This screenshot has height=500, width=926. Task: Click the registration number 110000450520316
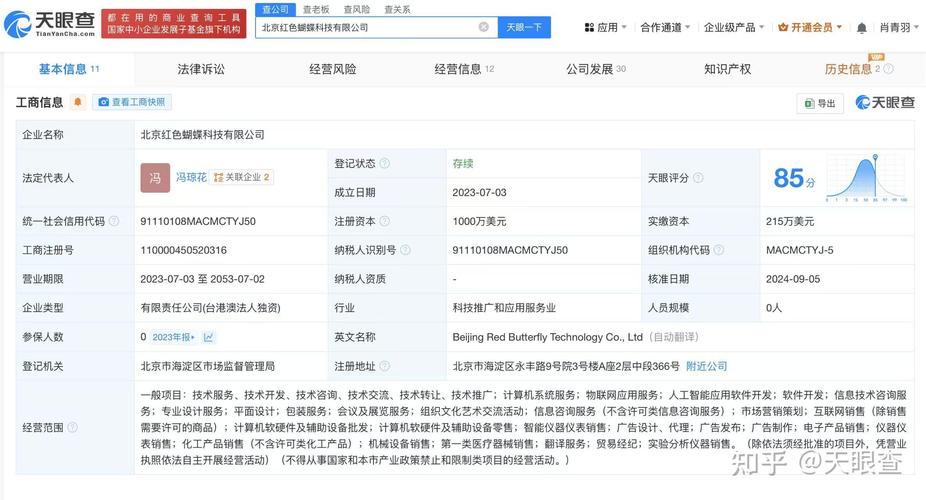[x=184, y=250]
